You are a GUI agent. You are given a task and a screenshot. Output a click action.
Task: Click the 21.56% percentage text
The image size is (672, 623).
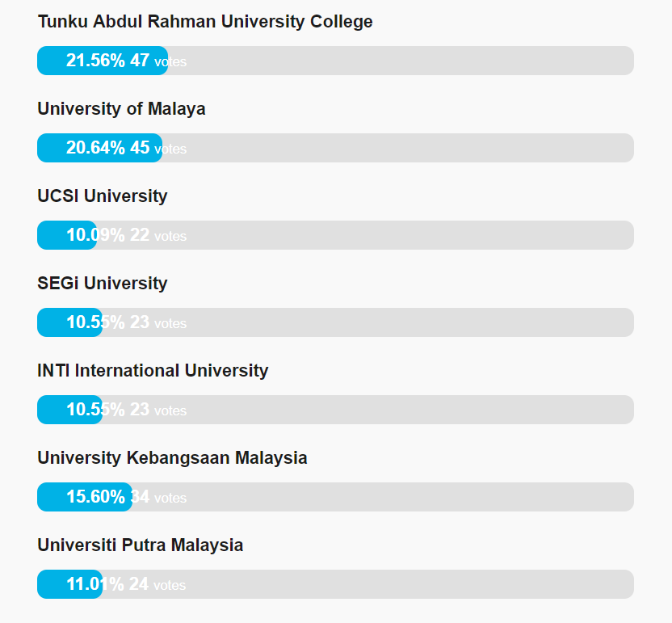pyautogui.click(x=95, y=61)
